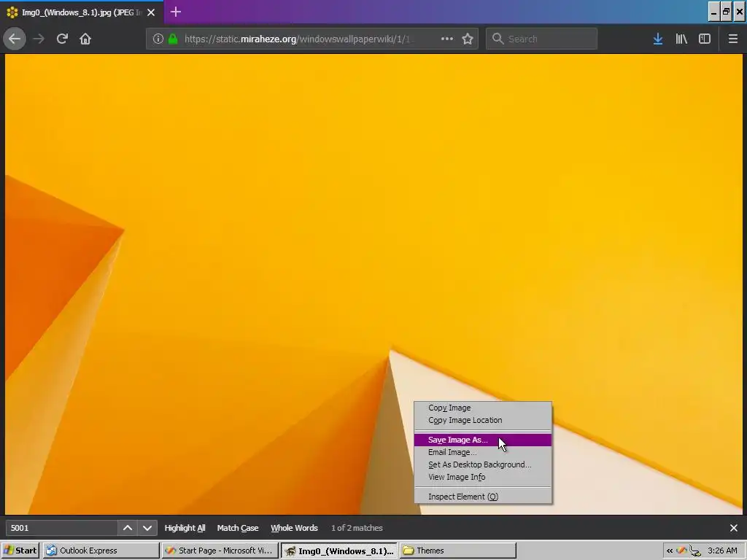747x560 pixels.
Task: Select Email Image… from the menu
Action: point(483,452)
